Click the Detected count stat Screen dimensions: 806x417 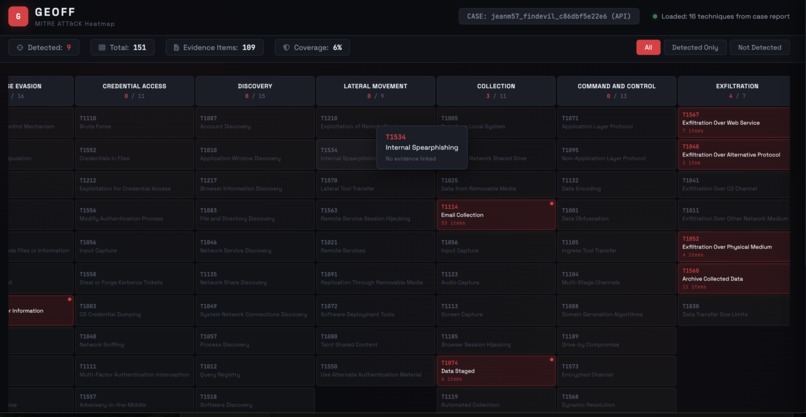44,47
